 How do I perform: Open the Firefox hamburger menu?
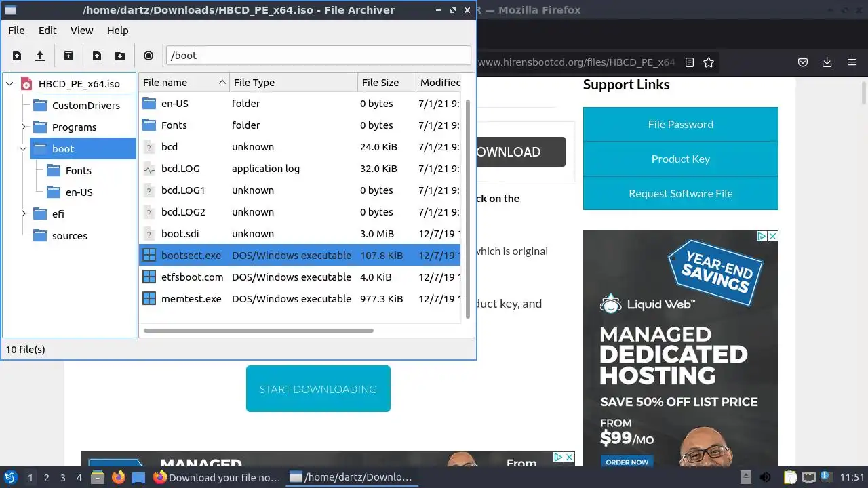point(852,62)
